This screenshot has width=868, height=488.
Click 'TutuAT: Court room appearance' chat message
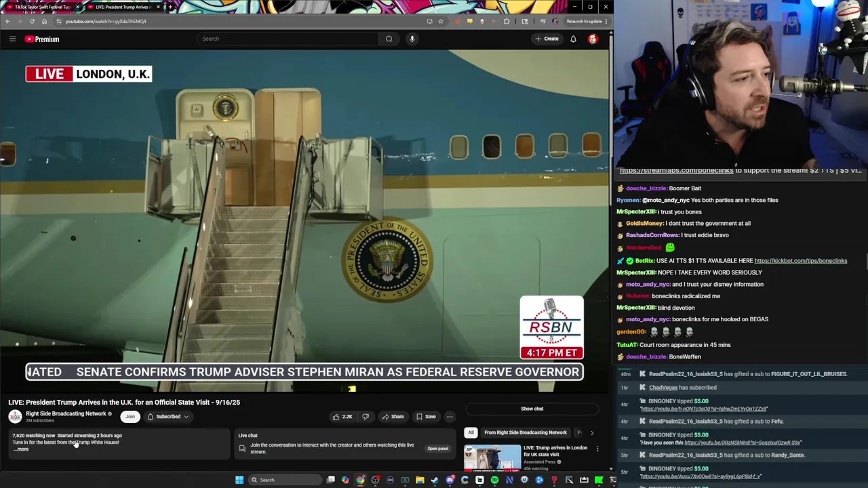673,345
